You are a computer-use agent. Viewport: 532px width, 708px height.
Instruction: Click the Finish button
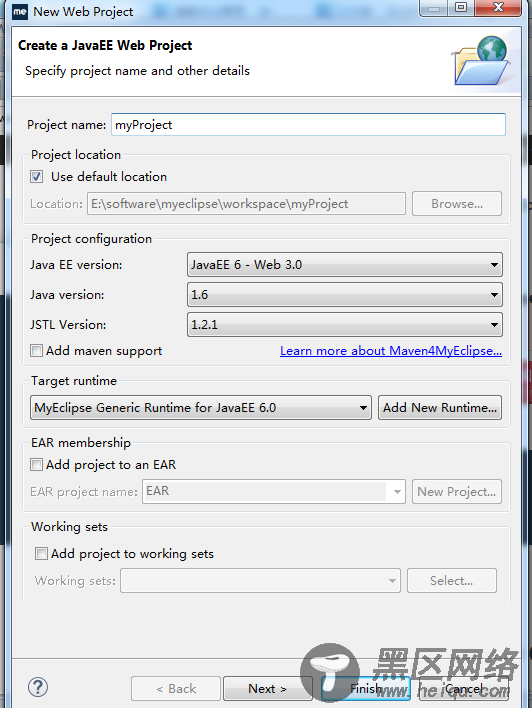tap(366, 689)
